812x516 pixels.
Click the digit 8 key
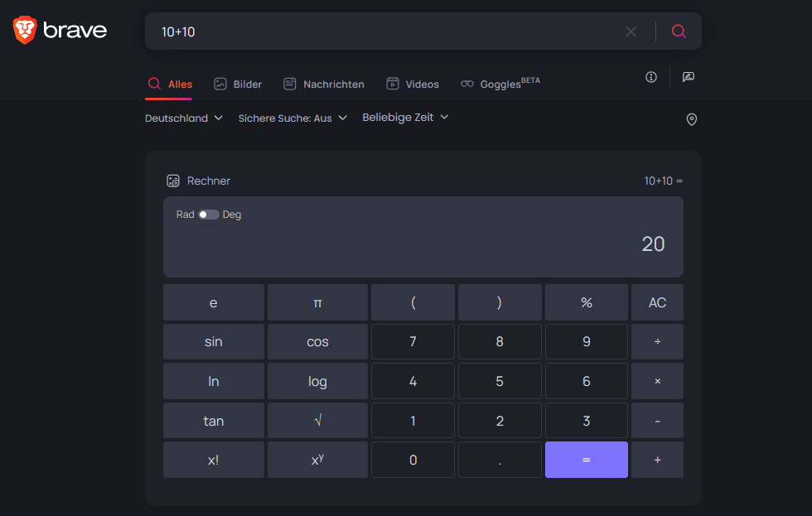click(500, 341)
